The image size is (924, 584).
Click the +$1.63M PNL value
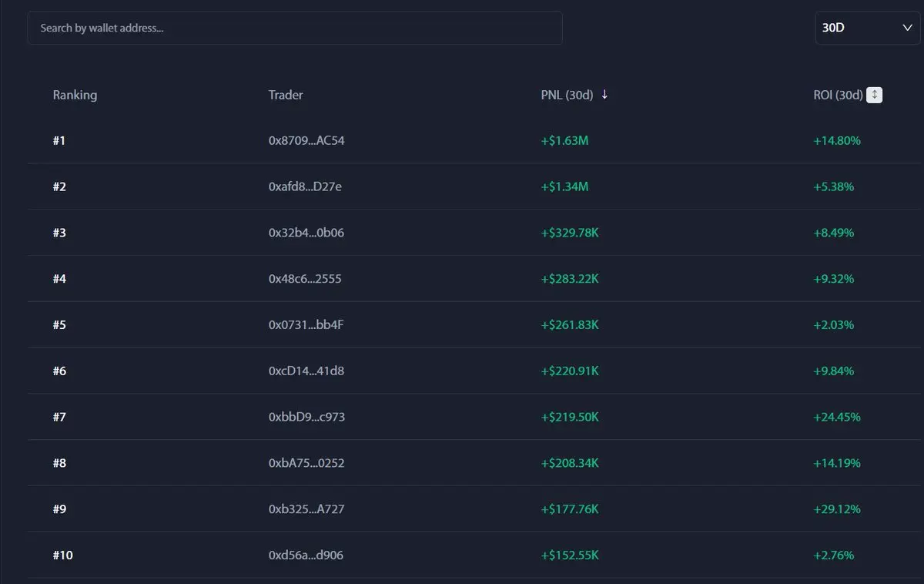pos(564,141)
